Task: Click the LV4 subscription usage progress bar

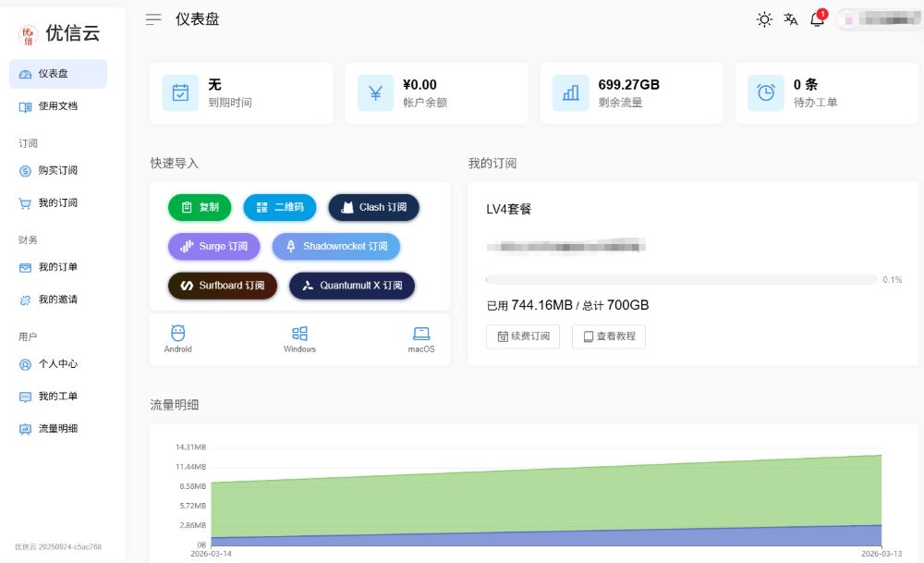Action: 681,279
